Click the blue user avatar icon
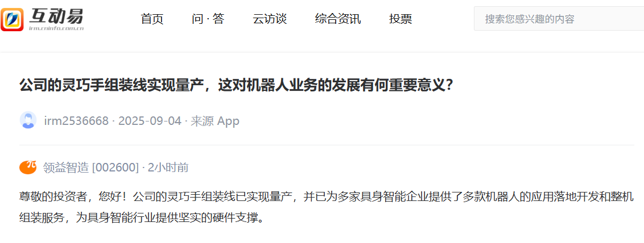 click(28, 120)
